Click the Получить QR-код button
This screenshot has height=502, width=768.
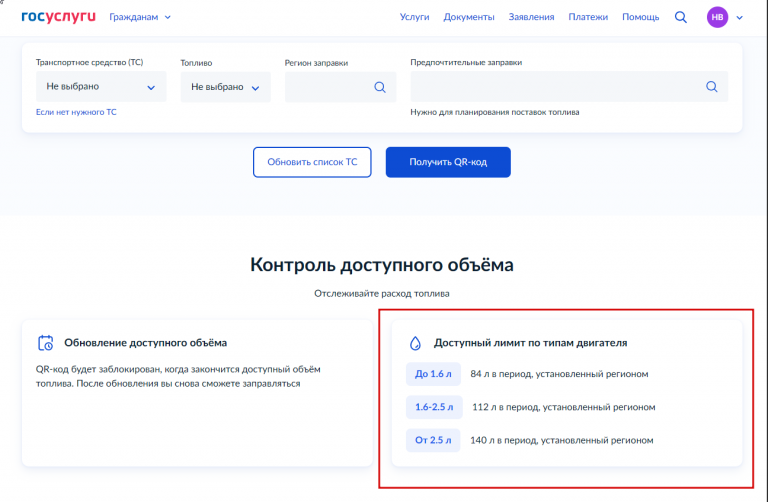tap(448, 162)
